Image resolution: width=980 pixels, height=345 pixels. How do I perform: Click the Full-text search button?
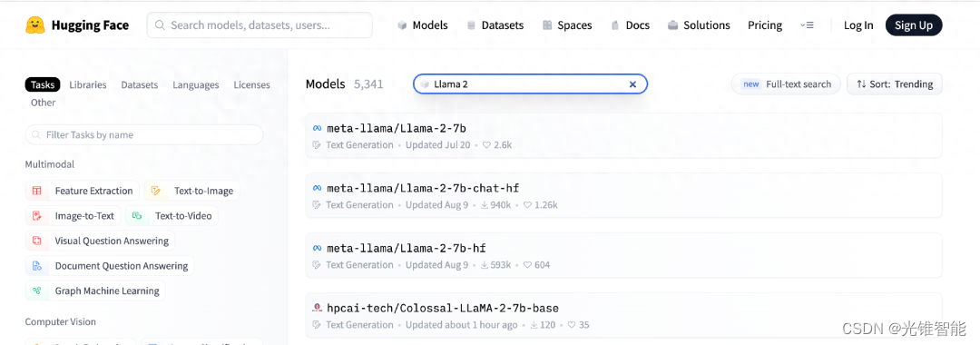coord(786,84)
